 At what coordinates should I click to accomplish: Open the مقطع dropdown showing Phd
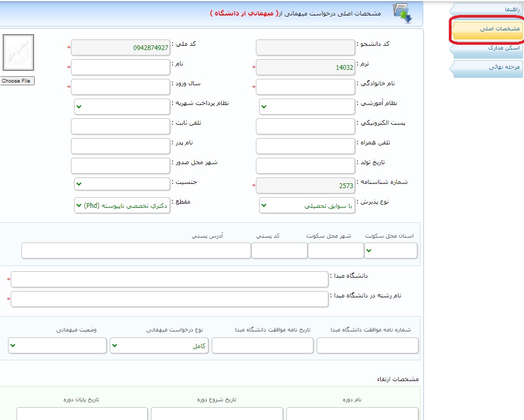(x=122, y=205)
